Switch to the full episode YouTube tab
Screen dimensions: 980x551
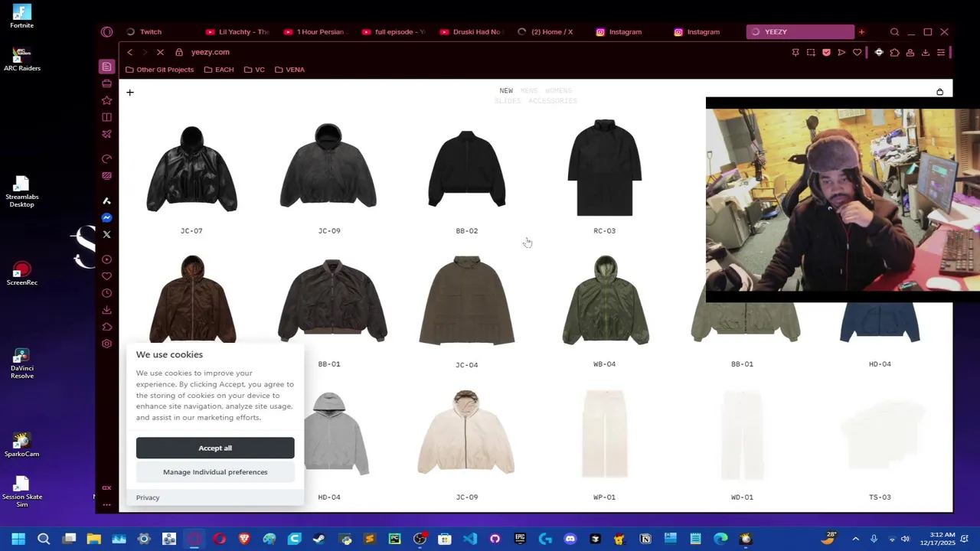[394, 31]
